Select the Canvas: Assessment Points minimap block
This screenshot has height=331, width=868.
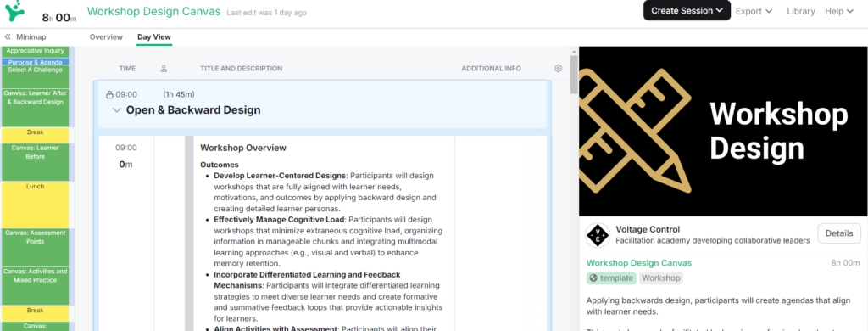[x=35, y=247]
